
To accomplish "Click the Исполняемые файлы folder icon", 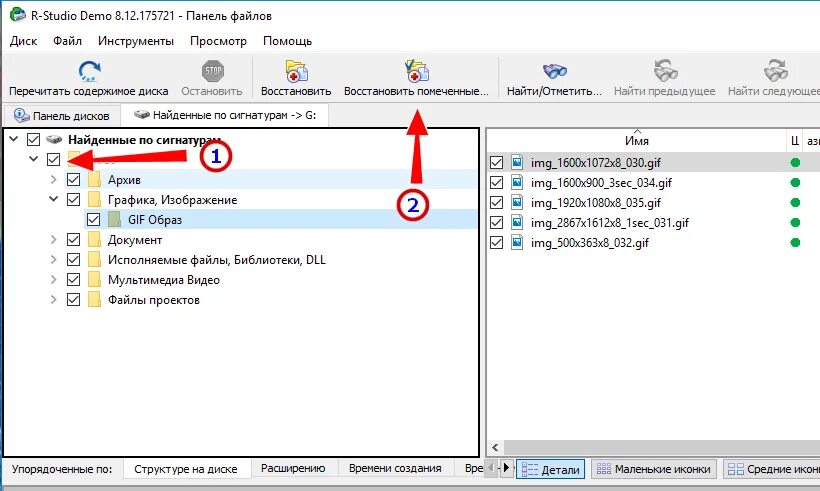I will (x=94, y=260).
